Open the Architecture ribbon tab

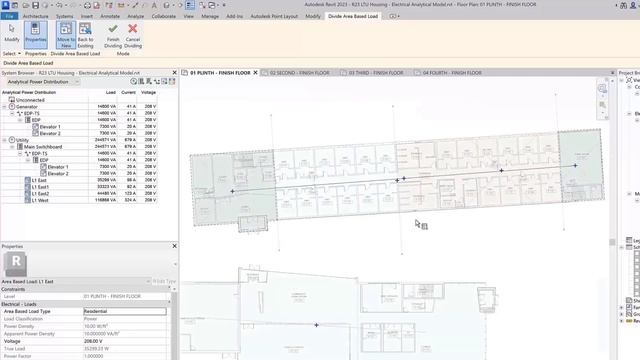36,16
